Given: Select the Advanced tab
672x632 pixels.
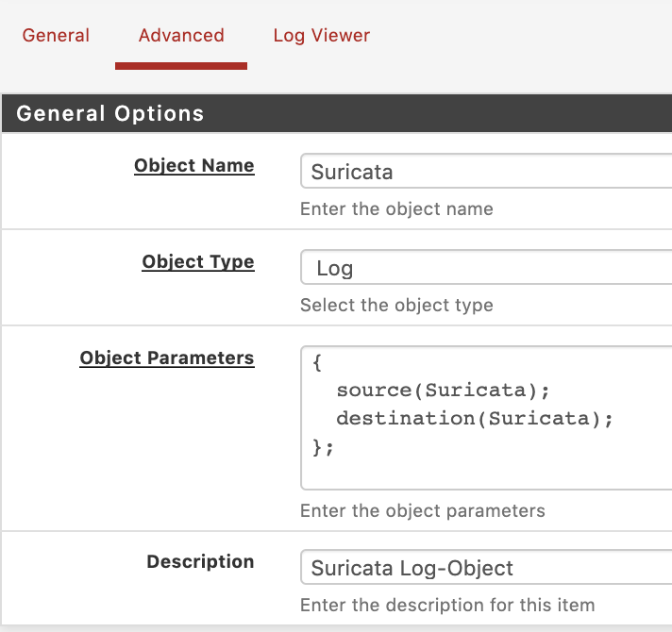Looking at the screenshot, I should [x=181, y=35].
